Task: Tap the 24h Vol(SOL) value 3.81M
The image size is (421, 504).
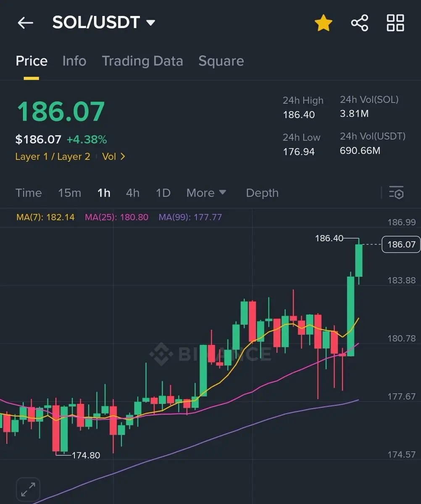Action: click(x=354, y=113)
